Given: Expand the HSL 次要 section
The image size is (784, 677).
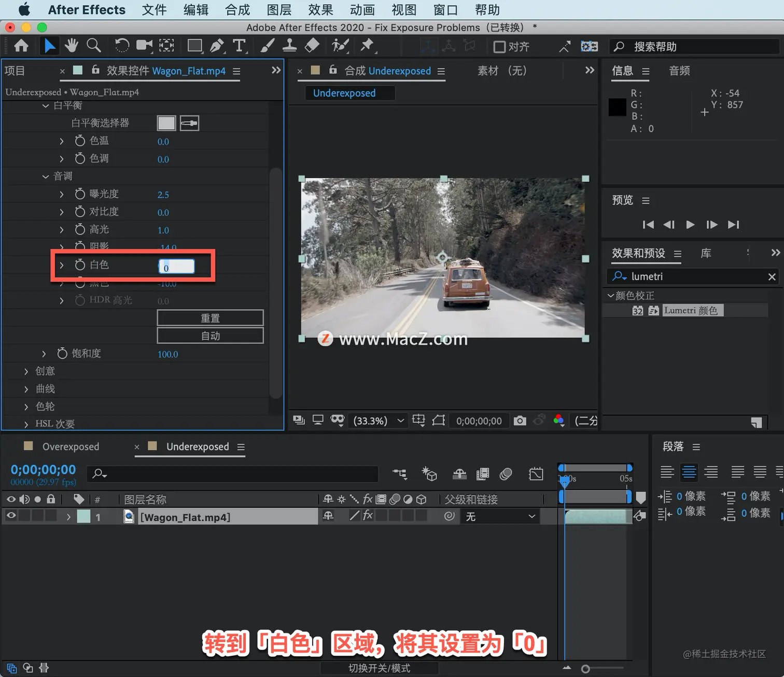Looking at the screenshot, I should [x=26, y=424].
